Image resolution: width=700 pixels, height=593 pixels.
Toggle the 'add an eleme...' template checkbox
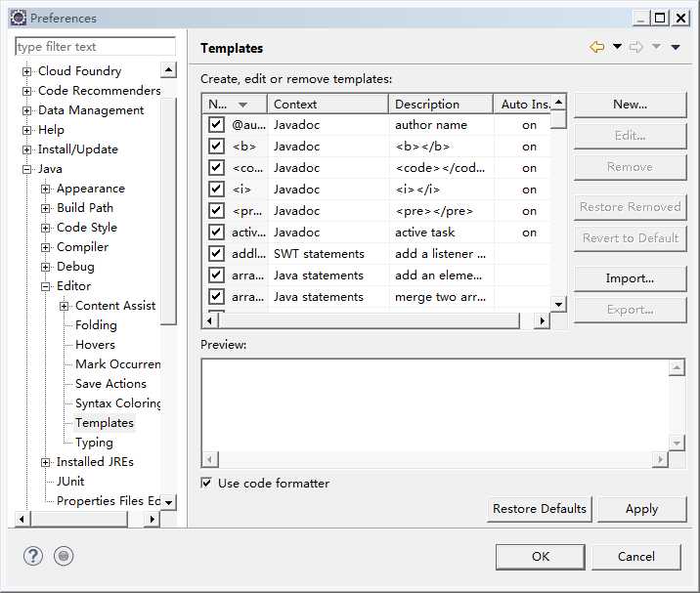[216, 275]
